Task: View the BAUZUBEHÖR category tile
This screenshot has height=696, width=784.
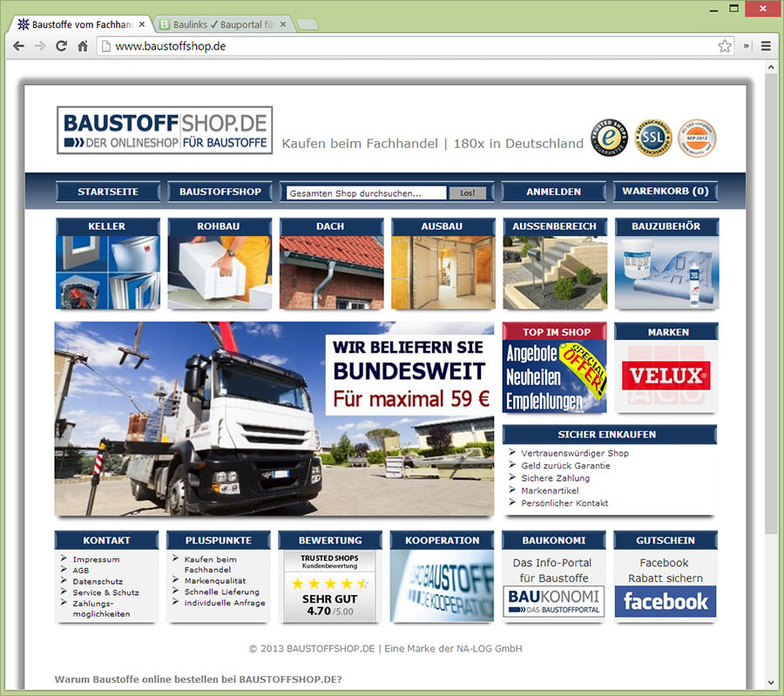Action: tap(667, 263)
